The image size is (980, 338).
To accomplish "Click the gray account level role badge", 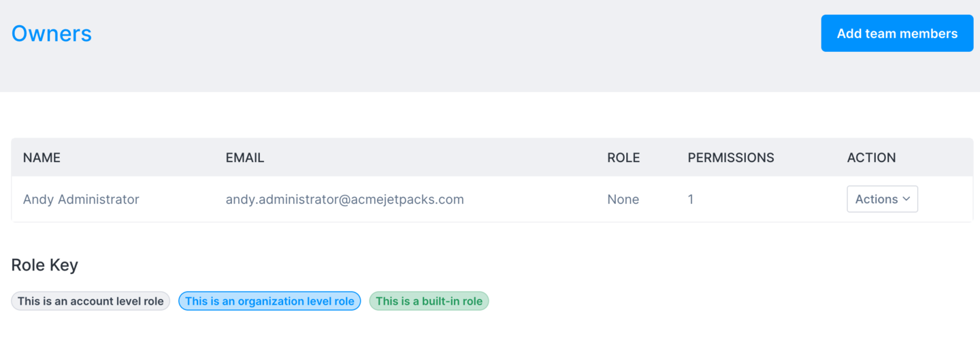I will pyautogui.click(x=91, y=301).
